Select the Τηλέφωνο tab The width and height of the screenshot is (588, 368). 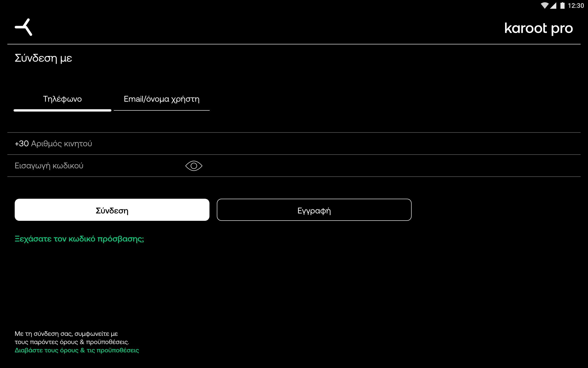[62, 99]
